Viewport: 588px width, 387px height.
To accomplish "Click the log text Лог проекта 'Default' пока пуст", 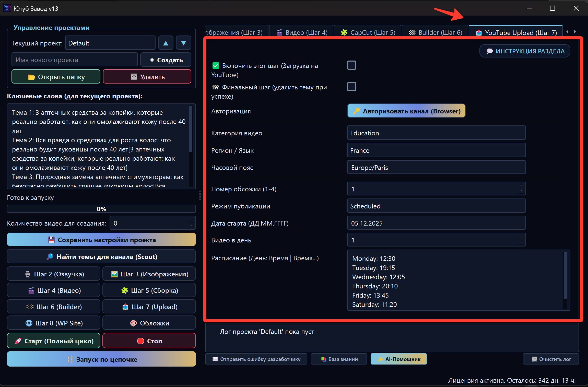I will point(267,332).
